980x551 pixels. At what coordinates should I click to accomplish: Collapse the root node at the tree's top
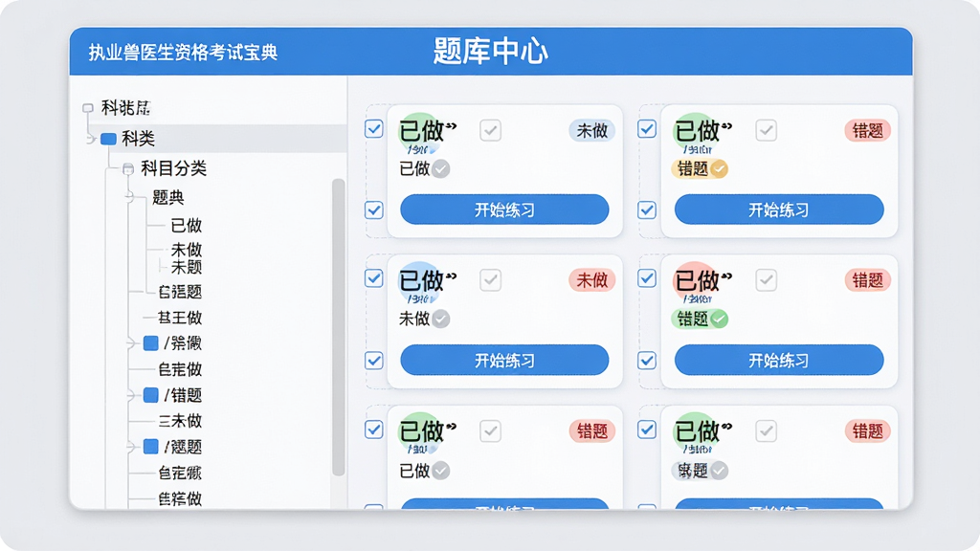(x=88, y=108)
